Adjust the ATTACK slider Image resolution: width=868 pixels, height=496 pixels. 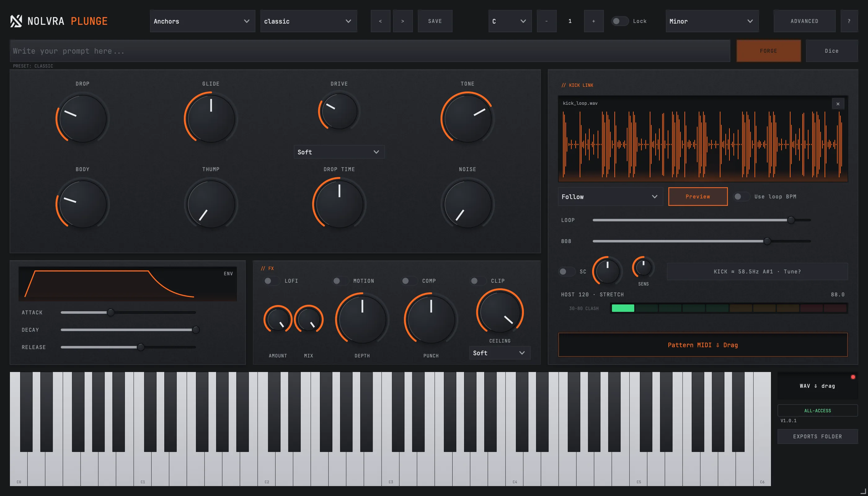[128, 312]
